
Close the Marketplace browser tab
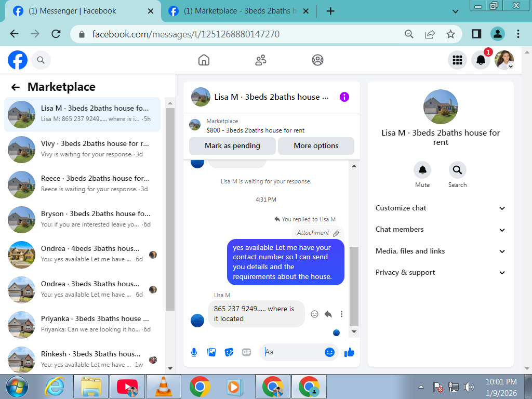pyautogui.click(x=305, y=11)
